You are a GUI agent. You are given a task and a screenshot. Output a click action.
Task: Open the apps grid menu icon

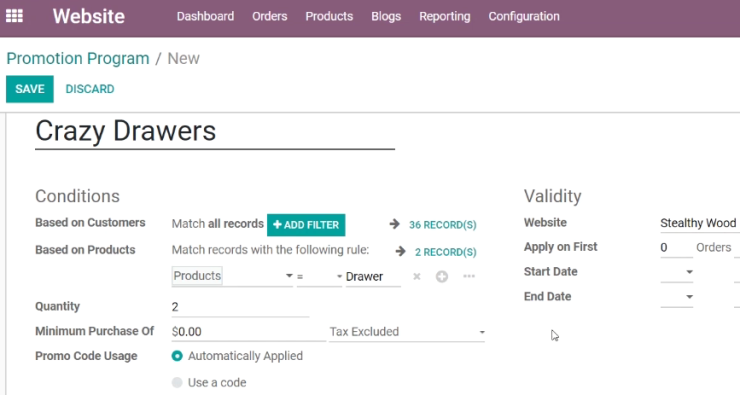(x=14, y=16)
